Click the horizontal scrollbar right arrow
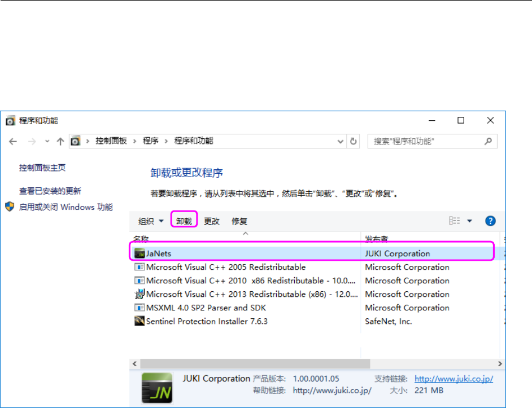Screen dimensions: 532x408 tap(500, 363)
